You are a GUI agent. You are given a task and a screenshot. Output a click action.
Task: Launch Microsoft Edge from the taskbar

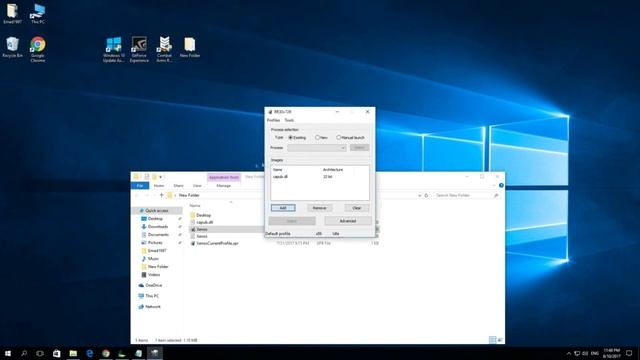click(x=89, y=353)
